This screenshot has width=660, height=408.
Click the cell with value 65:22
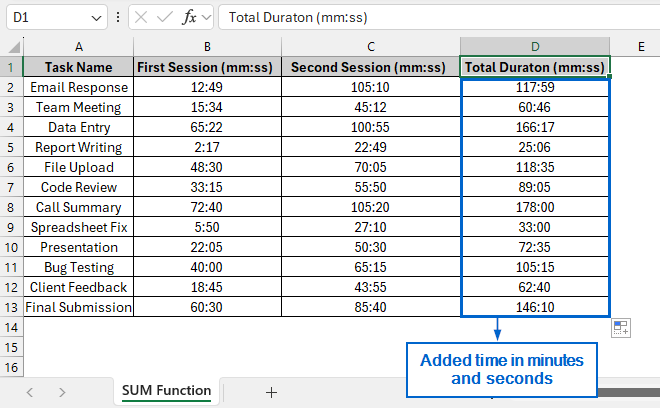pyautogui.click(x=207, y=127)
